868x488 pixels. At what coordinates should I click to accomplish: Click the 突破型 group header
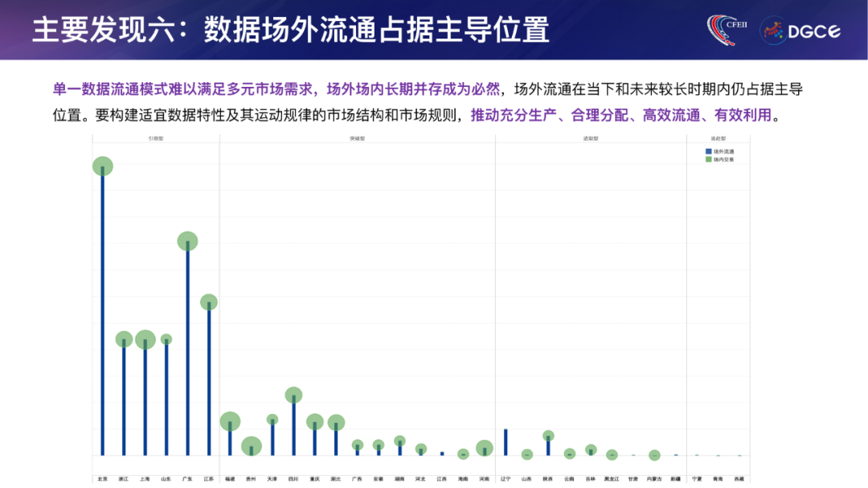click(x=357, y=138)
